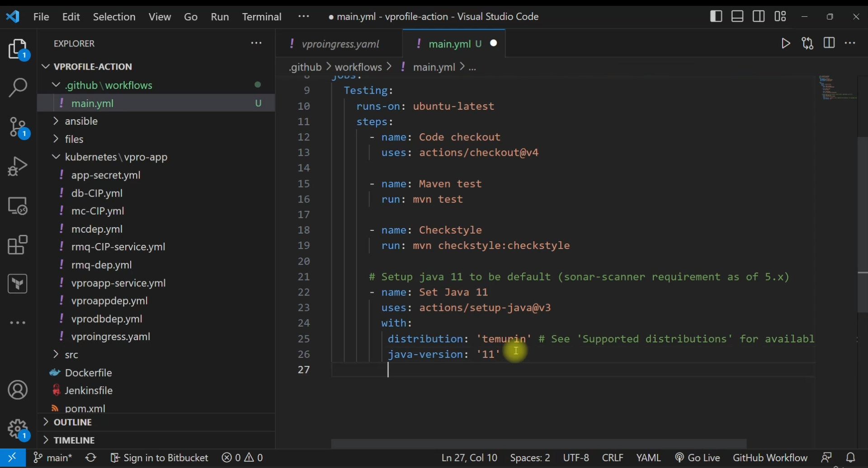868x468 pixels.
Task: Click the vertical editor scrollbar
Action: (862, 225)
